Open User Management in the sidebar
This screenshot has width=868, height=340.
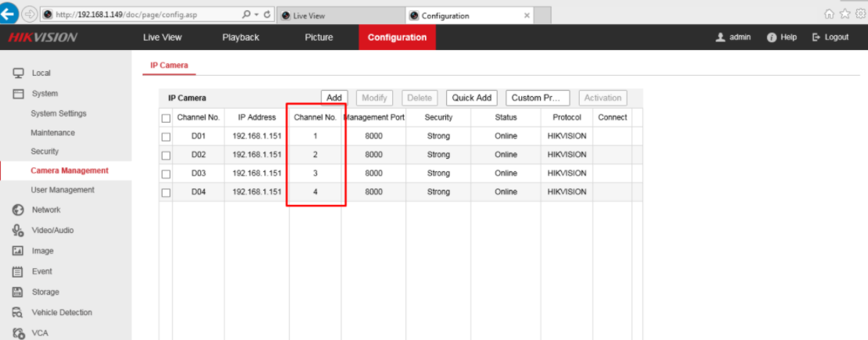click(x=63, y=190)
